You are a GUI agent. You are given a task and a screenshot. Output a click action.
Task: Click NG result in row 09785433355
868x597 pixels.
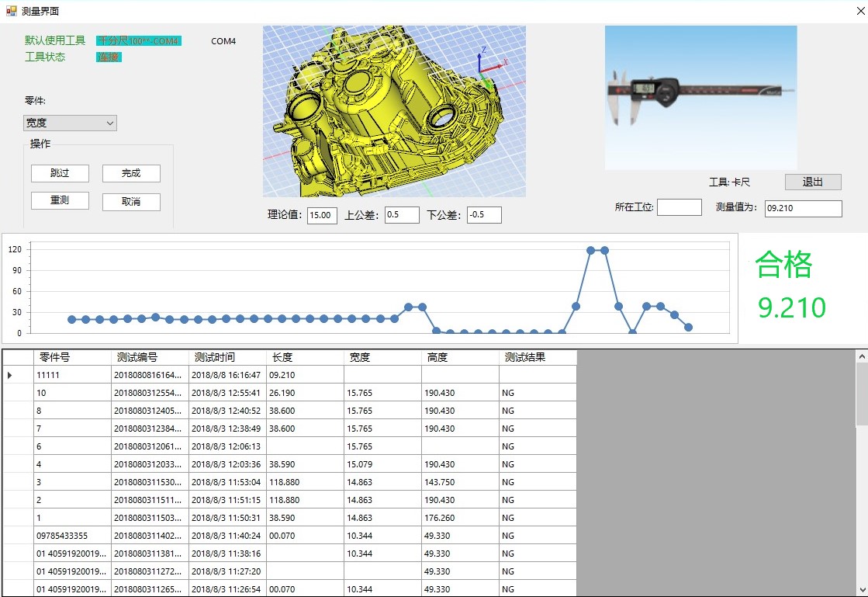pos(538,536)
